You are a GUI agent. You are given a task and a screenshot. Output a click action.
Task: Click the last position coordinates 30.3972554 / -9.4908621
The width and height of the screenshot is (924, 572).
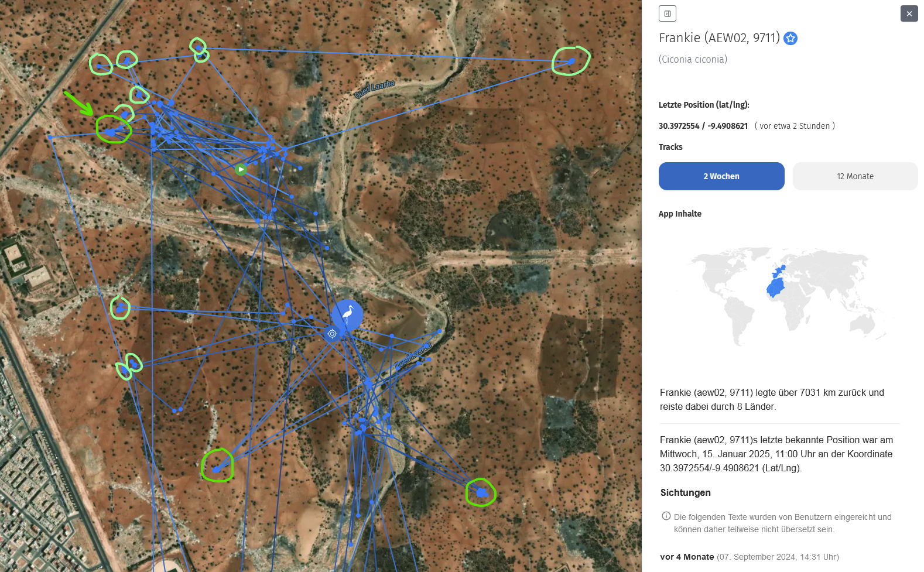coord(703,126)
